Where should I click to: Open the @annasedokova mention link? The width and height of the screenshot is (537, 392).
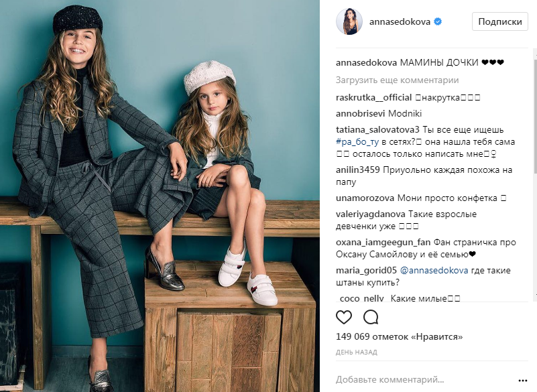434,271
